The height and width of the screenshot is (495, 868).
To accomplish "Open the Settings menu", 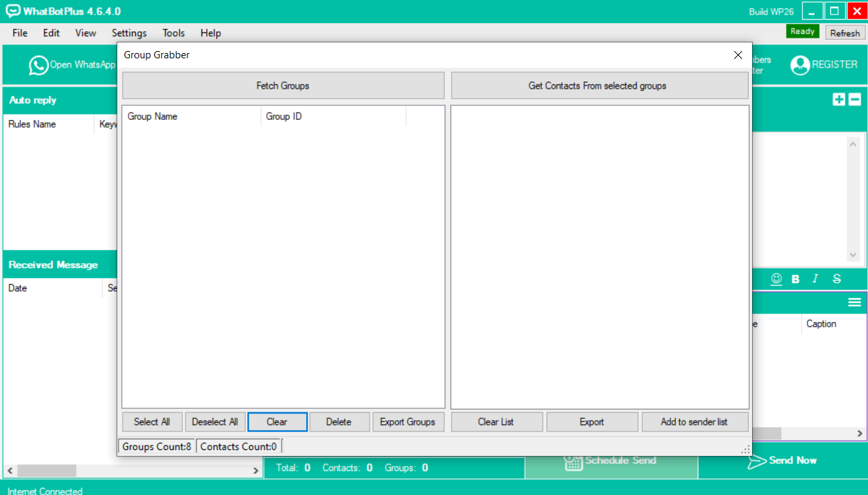I will pos(129,33).
